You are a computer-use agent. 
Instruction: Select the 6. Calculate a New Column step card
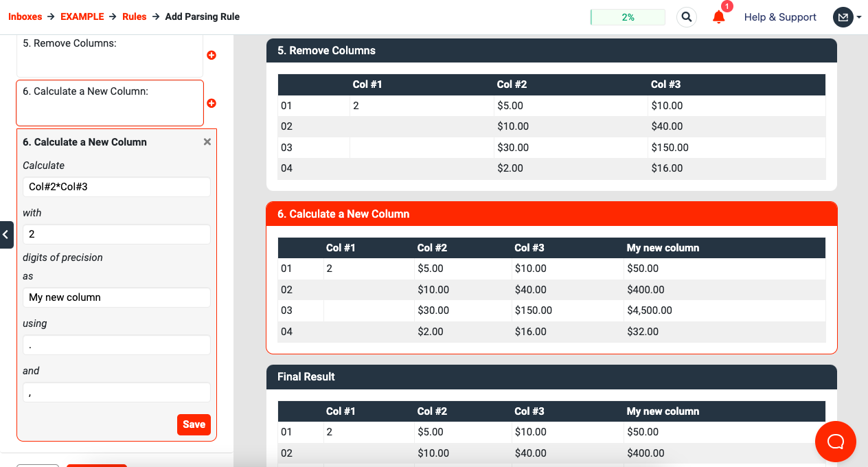coord(110,103)
